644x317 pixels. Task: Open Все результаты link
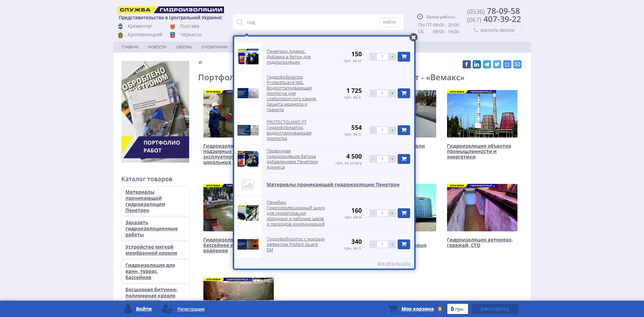[x=394, y=263]
